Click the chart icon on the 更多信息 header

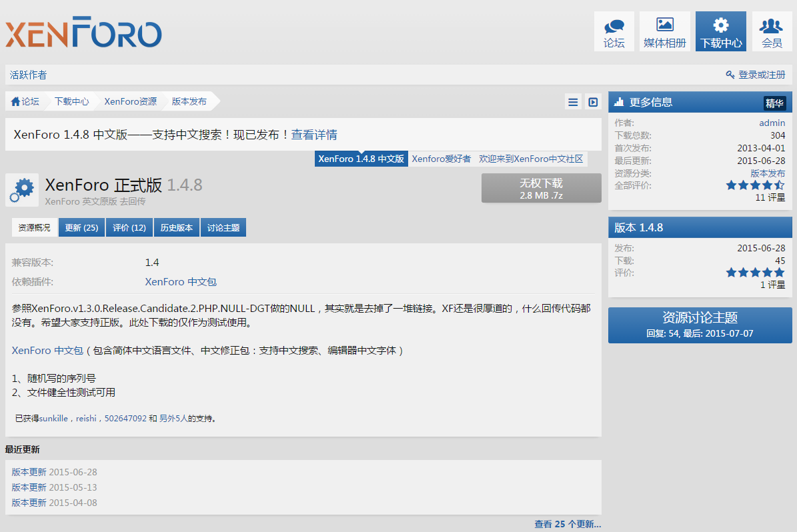618,101
